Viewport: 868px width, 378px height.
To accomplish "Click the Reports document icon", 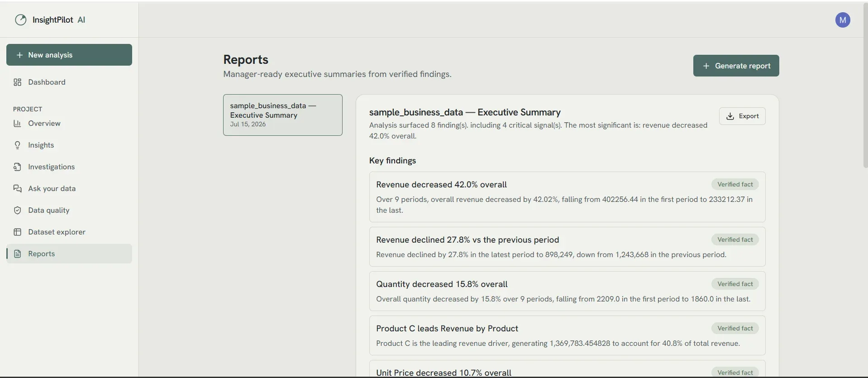I will (18, 254).
